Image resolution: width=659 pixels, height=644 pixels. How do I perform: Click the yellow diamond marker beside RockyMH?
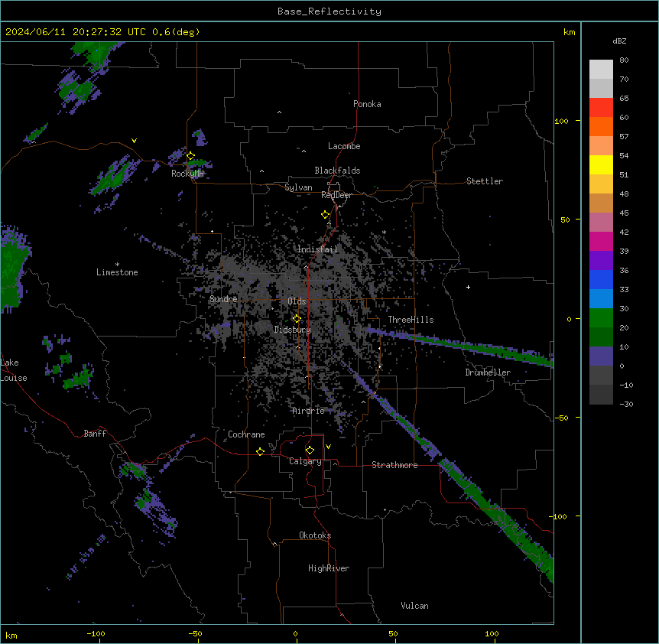(190, 156)
